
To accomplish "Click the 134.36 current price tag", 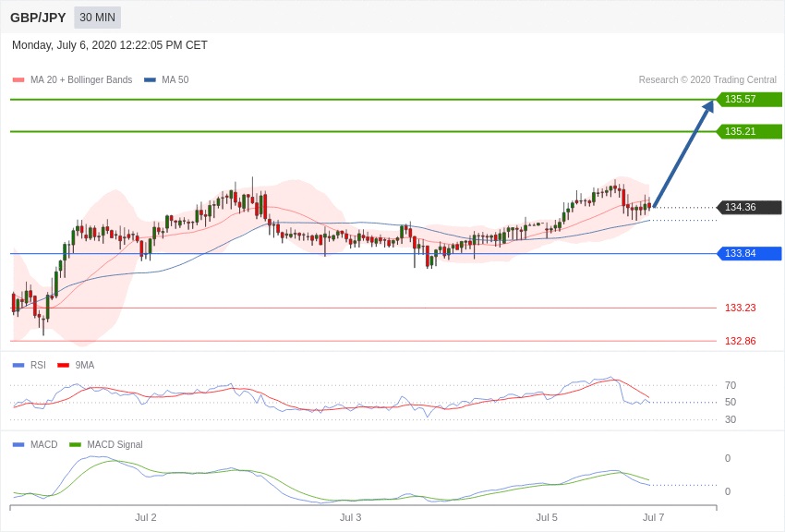I will 748,207.
